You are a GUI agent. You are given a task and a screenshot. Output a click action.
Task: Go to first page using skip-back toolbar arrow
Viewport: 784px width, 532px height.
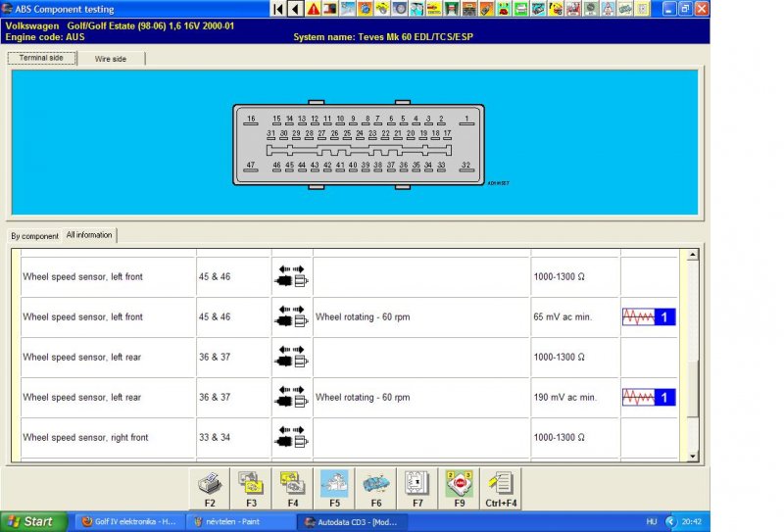click(278, 9)
